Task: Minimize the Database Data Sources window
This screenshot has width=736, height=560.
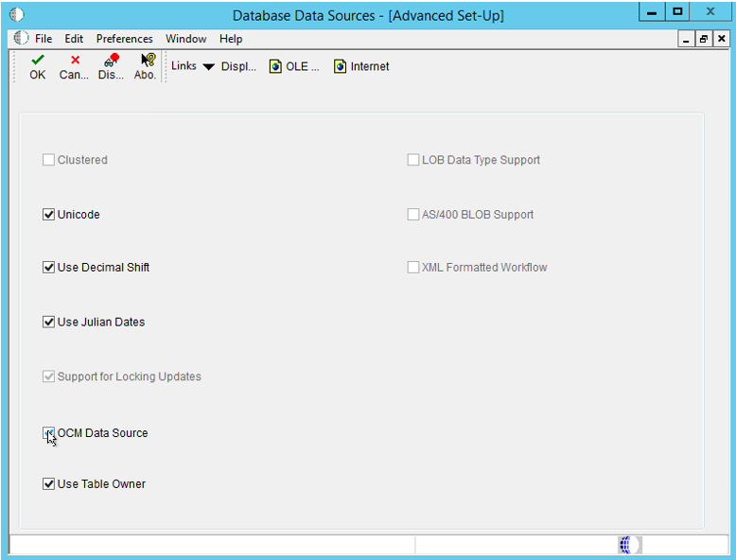Action: coord(652,11)
